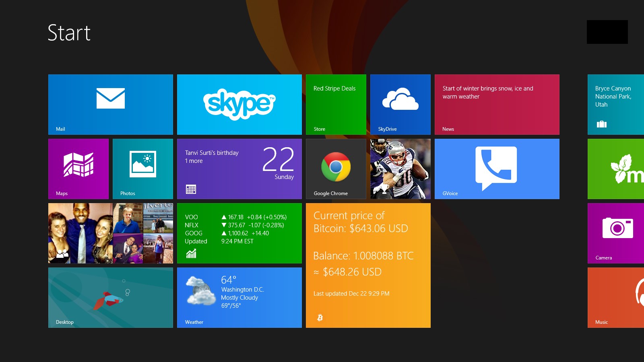Click the date number 22
Viewport: 644px width, 362px height.
point(279,159)
